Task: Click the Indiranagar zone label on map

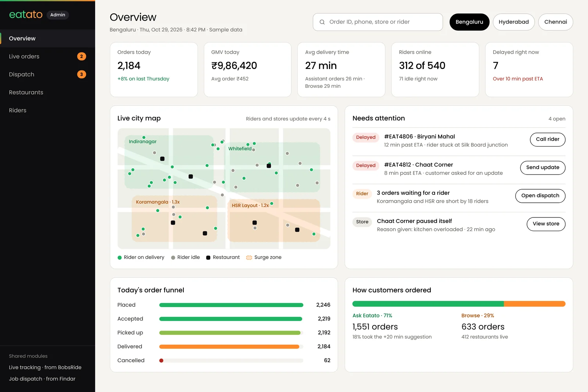Action: 143,141
